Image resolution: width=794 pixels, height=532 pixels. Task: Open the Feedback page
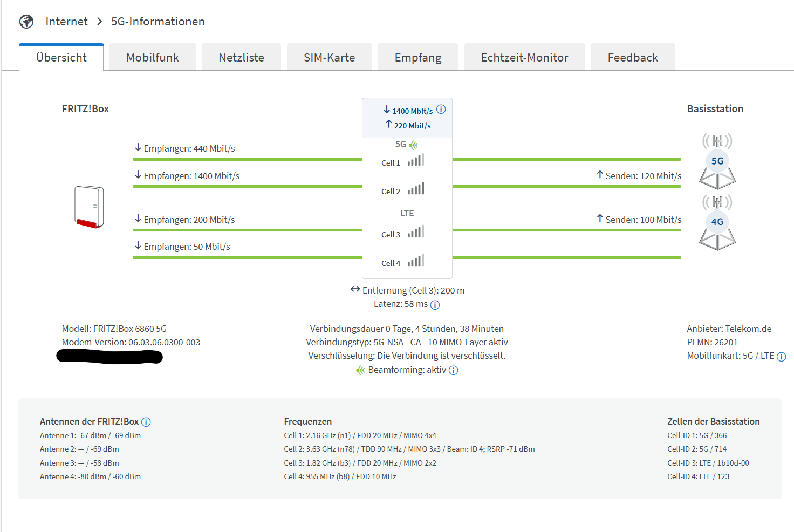(633, 57)
